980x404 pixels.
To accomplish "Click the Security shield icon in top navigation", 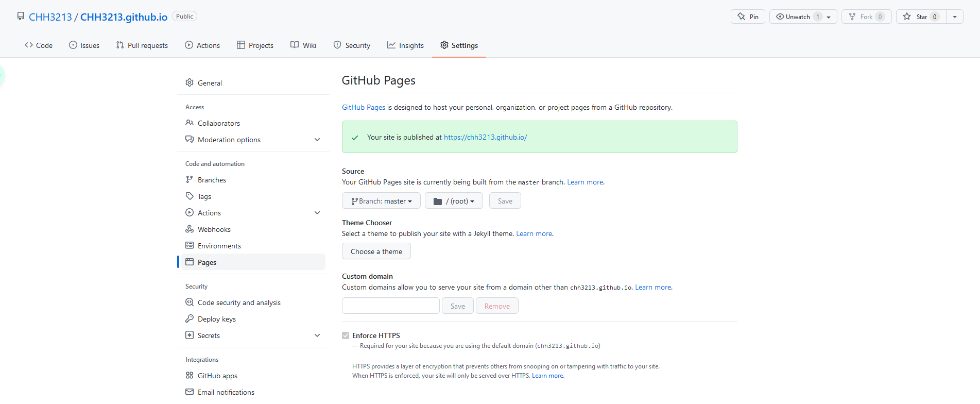I will (337, 45).
